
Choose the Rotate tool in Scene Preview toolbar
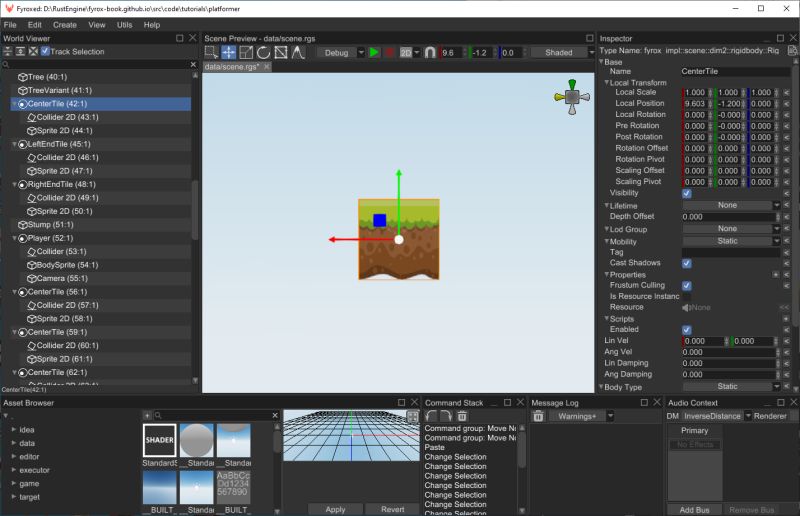tap(263, 52)
